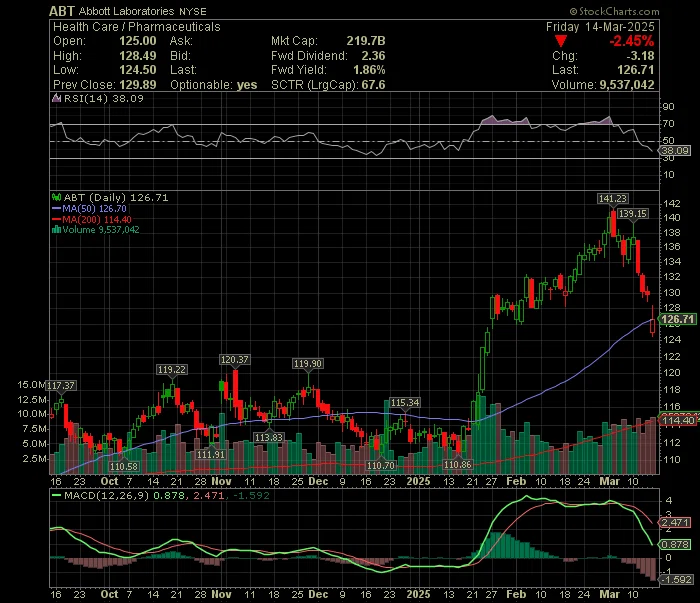The width and height of the screenshot is (700, 603).
Task: Click the 2.471 MACD signal tag
Action: [x=675, y=523]
